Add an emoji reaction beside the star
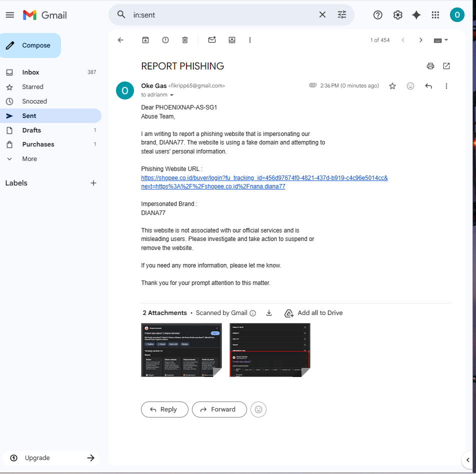Viewport: 476px width, 474px height. pos(410,86)
